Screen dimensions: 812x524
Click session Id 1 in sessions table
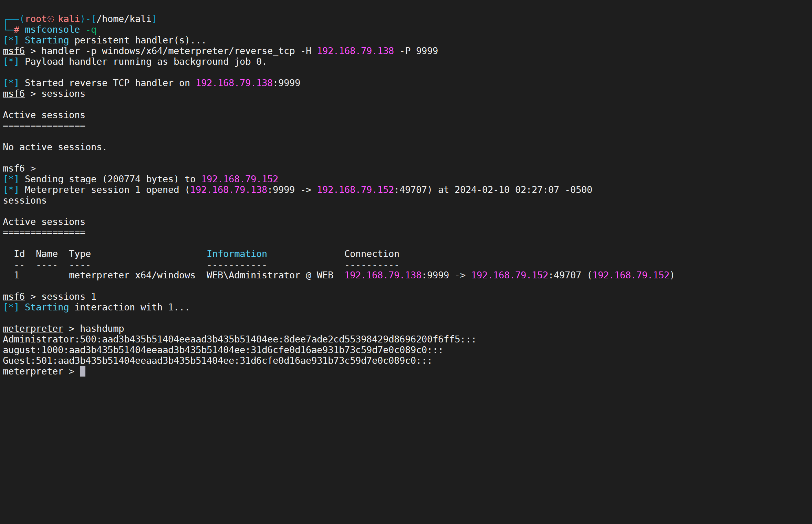click(x=17, y=275)
